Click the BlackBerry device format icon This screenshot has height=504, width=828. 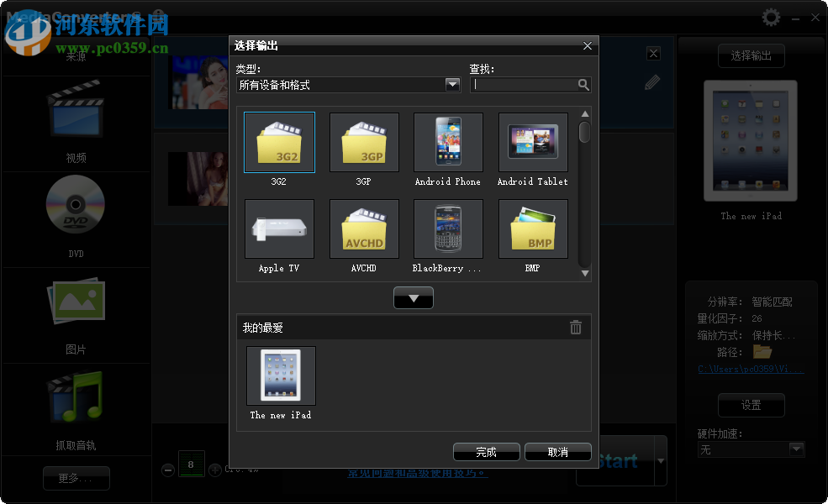click(447, 228)
